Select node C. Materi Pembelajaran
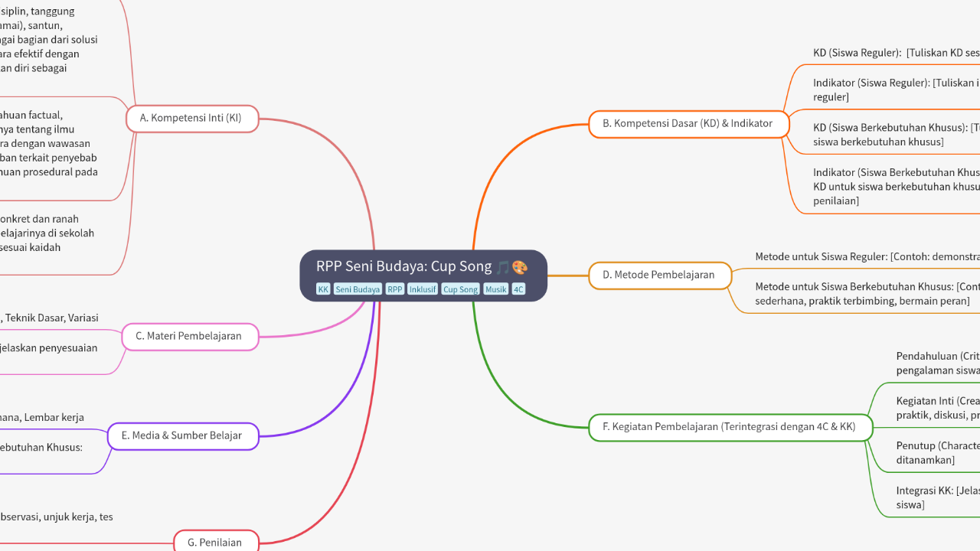 click(190, 337)
